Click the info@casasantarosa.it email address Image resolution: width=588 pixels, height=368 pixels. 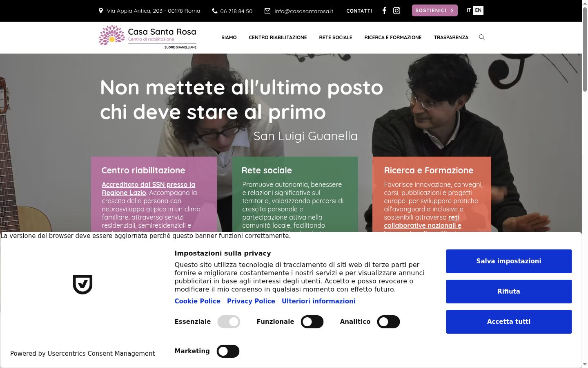point(304,11)
